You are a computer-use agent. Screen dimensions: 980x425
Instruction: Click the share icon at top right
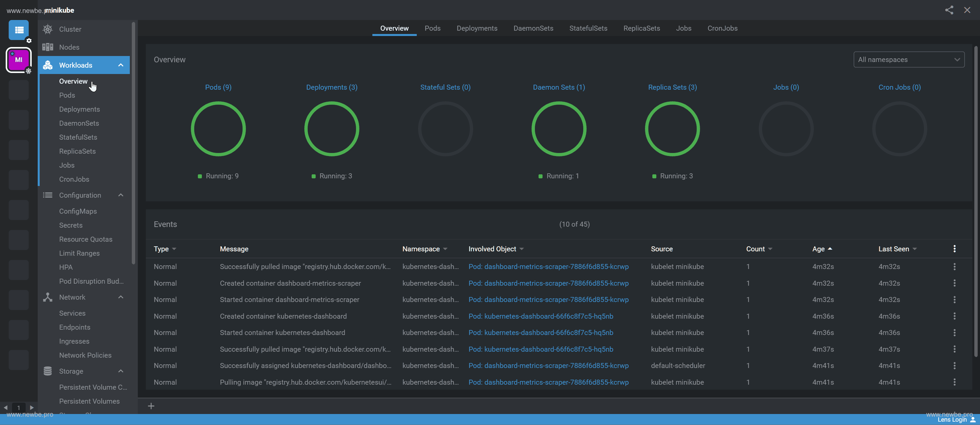(949, 10)
